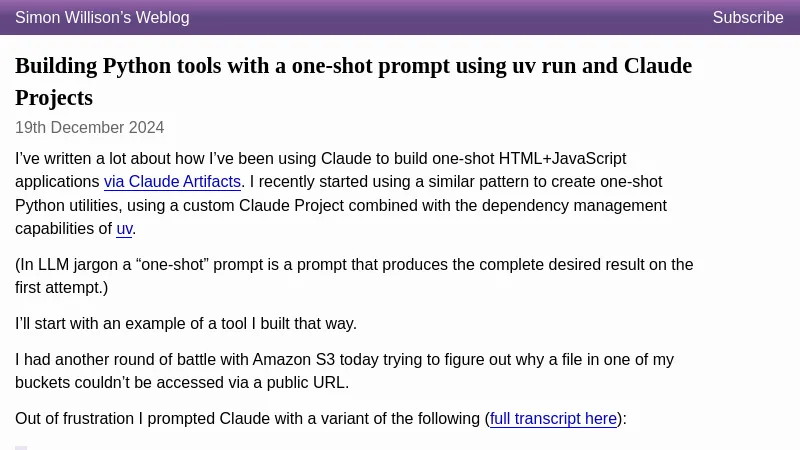800x450 pixels.
Task: Click the empty purple header bar area
Action: pyautogui.click(x=450, y=18)
